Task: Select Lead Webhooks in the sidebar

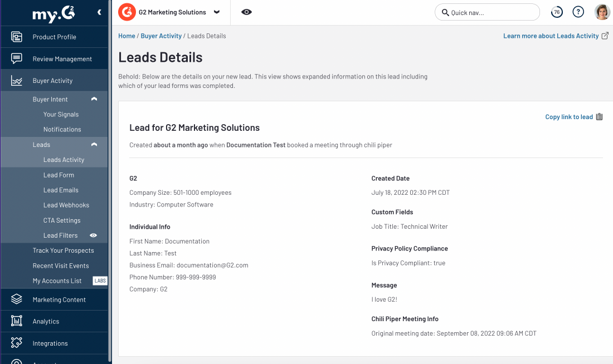Action: 66,205
